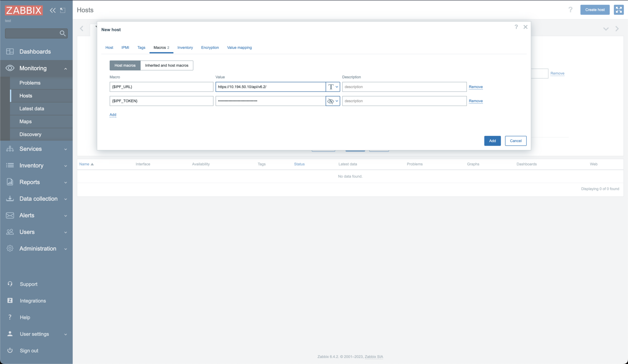Select the Dashboards icon
Image resolution: width=628 pixels, height=364 pixels.
[x=10, y=52]
